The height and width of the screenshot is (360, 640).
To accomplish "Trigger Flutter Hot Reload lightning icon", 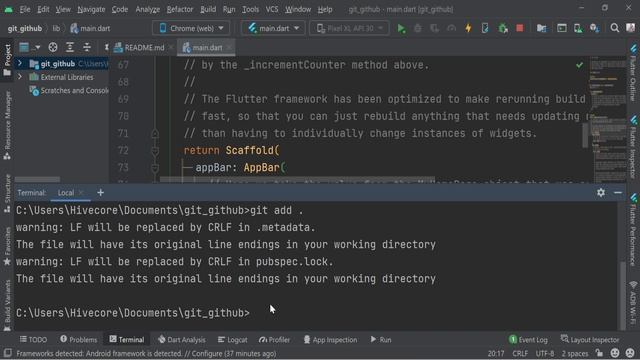I will tap(468, 28).
